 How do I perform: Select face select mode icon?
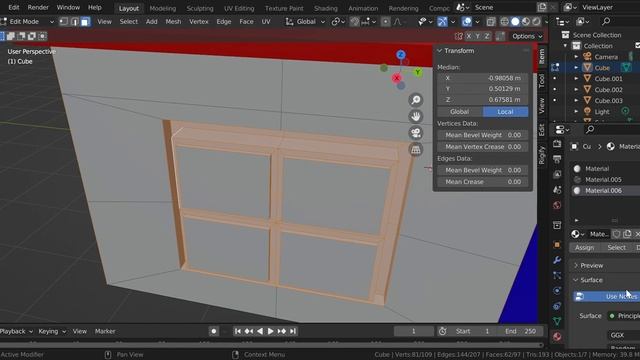click(85, 22)
